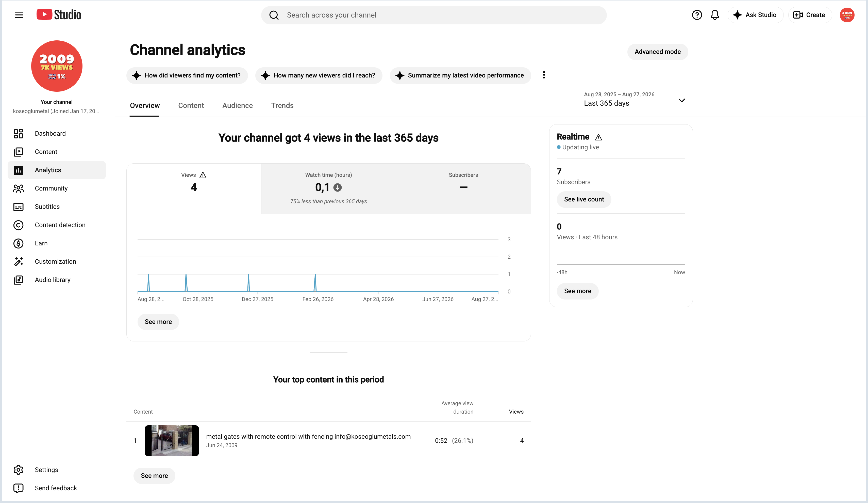Image resolution: width=868 pixels, height=503 pixels.
Task: Open Subtitles in the sidebar
Action: (57, 207)
